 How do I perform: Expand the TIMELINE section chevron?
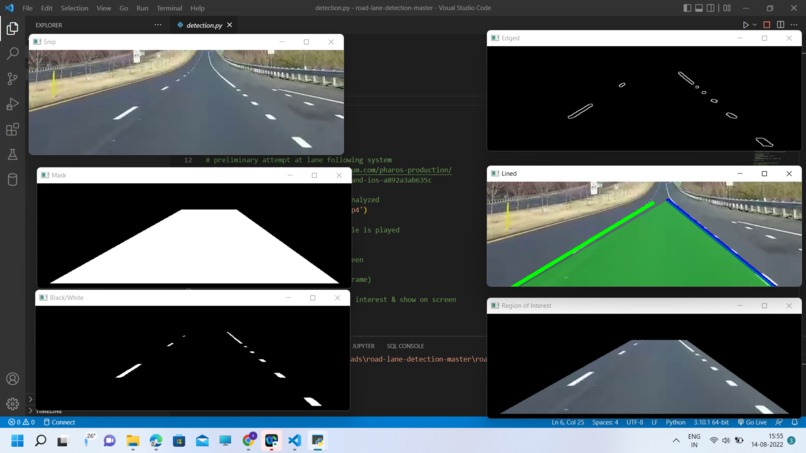coord(30,411)
